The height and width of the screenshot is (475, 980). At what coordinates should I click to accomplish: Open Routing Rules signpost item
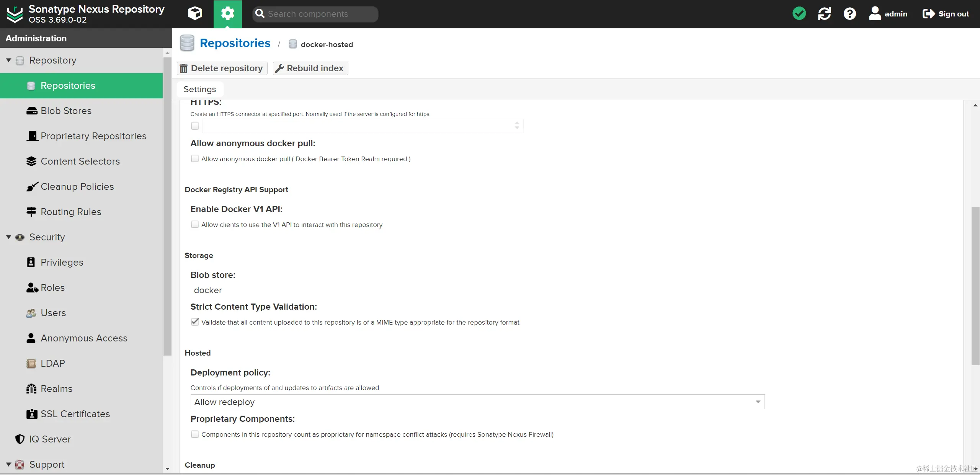(x=71, y=212)
